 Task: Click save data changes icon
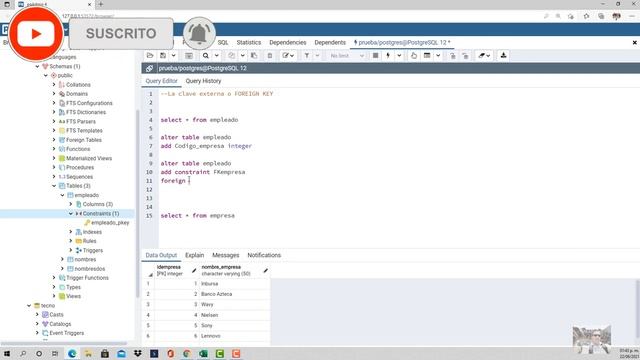pos(189,56)
